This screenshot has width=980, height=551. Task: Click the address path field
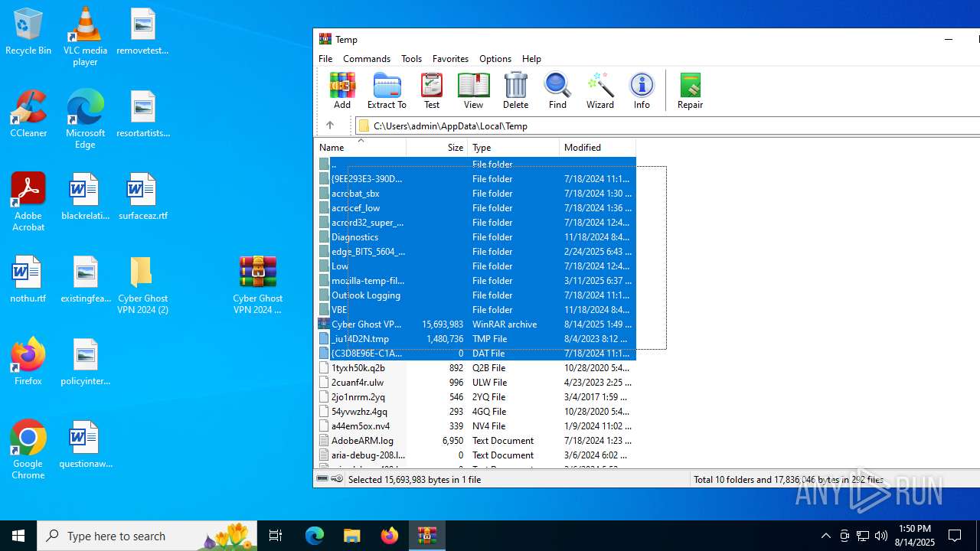(x=668, y=126)
